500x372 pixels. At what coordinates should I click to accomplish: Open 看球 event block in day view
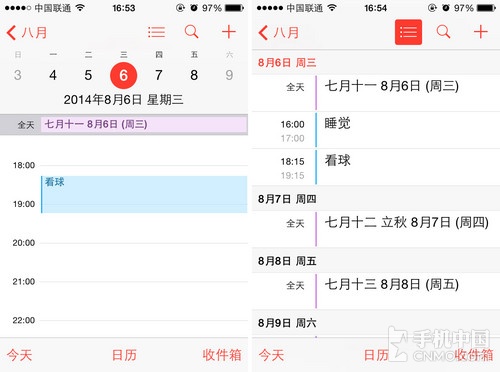tap(144, 194)
